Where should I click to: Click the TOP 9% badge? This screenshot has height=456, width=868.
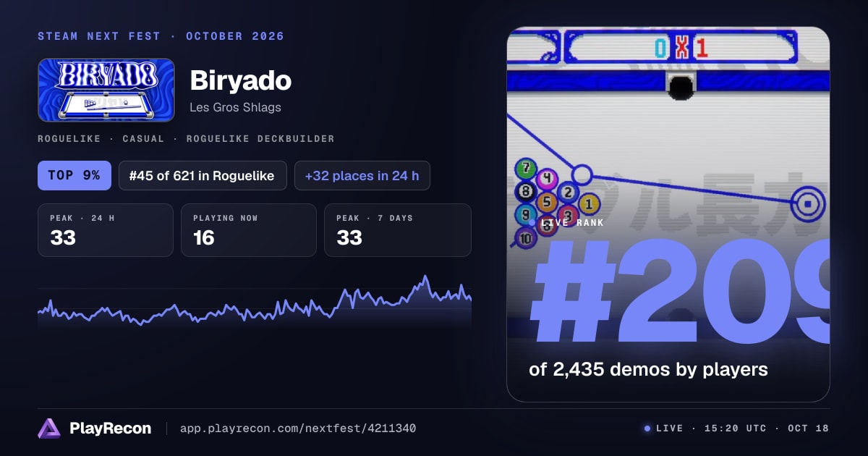click(x=75, y=175)
